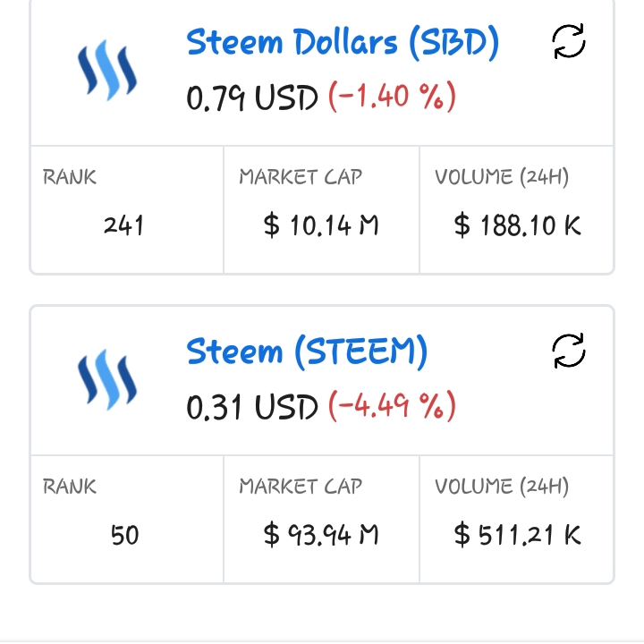Select STEEM market cap $ 93.94 M
This screenshot has width=644, height=644.
point(321,535)
